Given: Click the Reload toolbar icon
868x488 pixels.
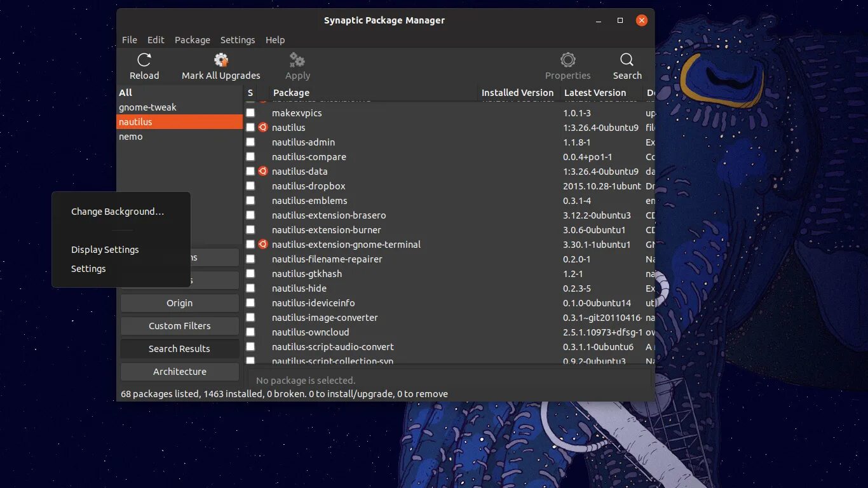Looking at the screenshot, I should point(144,60).
